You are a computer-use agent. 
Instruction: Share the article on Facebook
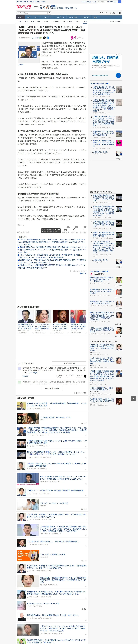pos(48,38)
